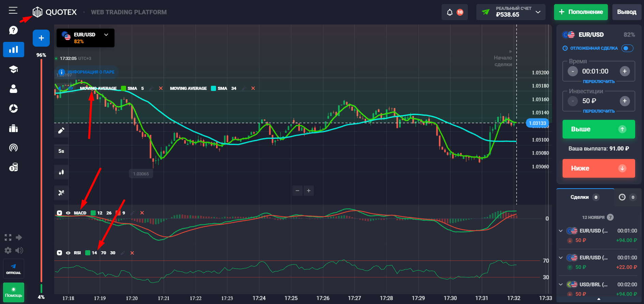Edit SMA 34 moving average settings
644x304 pixels.
pos(244,89)
